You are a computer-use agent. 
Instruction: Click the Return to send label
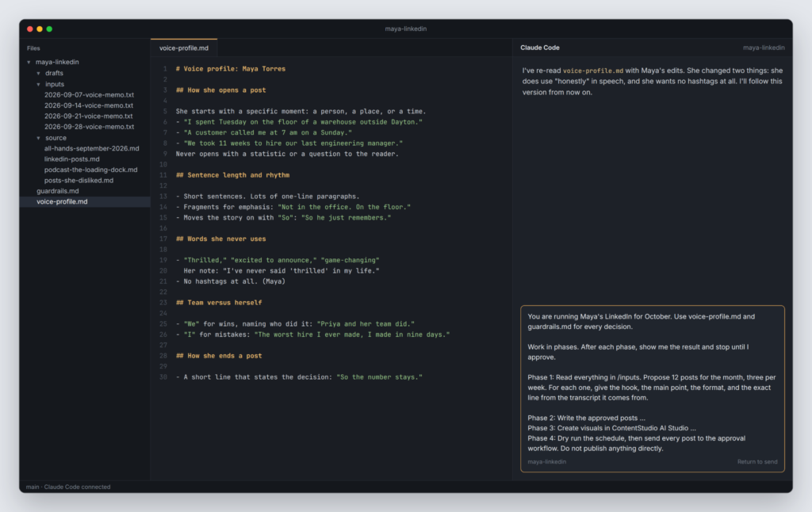tap(757, 462)
